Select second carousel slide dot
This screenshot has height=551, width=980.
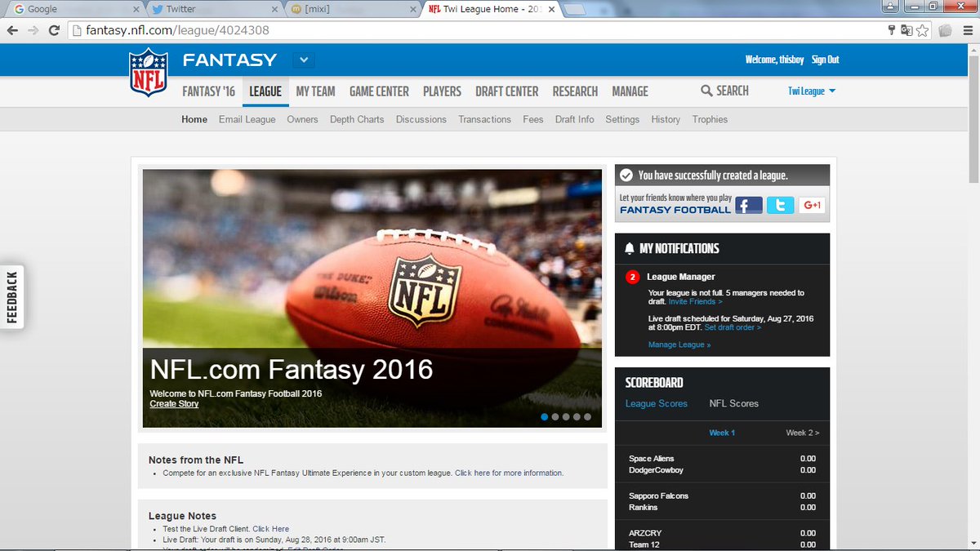(555, 416)
